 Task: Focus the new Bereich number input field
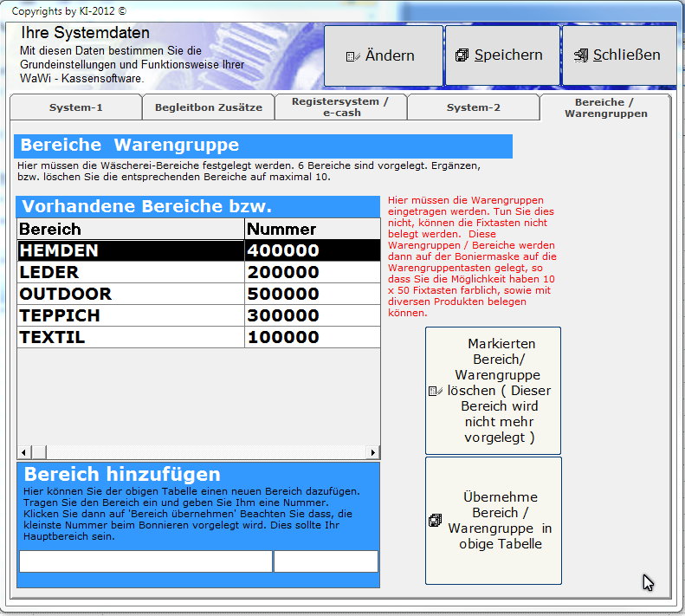(326, 561)
